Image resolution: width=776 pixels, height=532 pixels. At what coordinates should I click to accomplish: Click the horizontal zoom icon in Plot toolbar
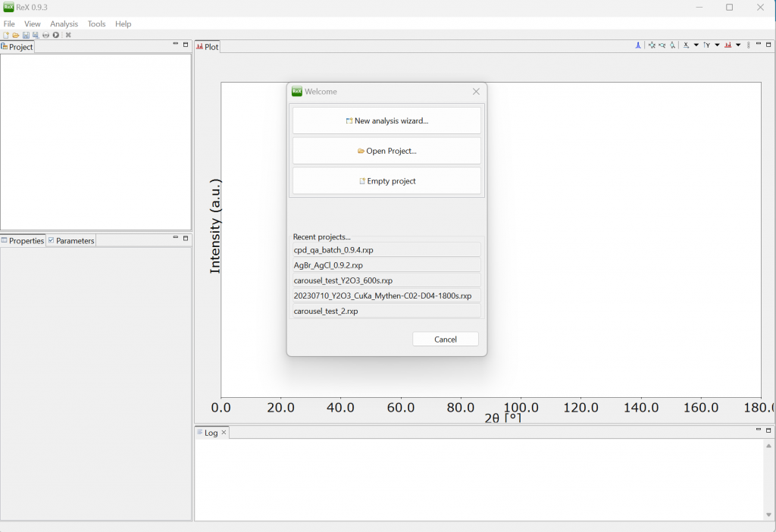click(x=662, y=45)
